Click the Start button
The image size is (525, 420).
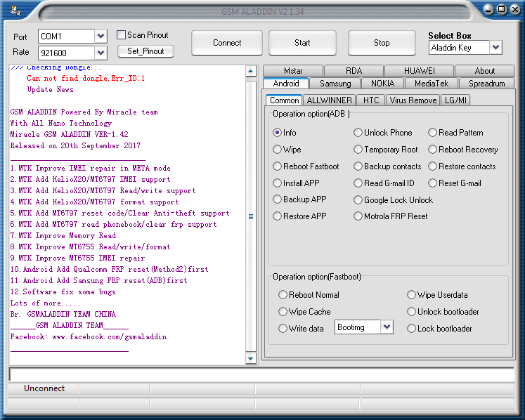(302, 43)
